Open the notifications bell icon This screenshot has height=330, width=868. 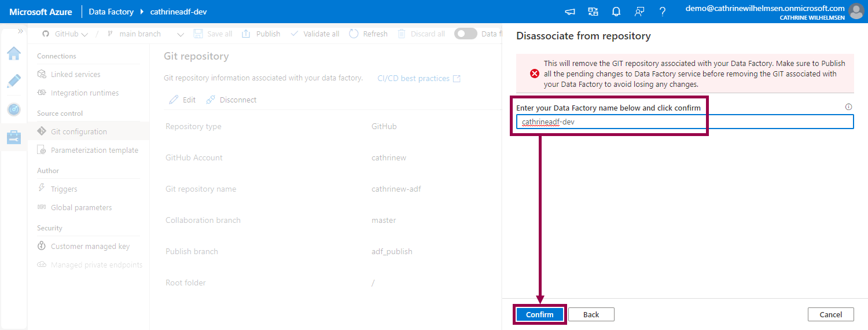click(616, 12)
